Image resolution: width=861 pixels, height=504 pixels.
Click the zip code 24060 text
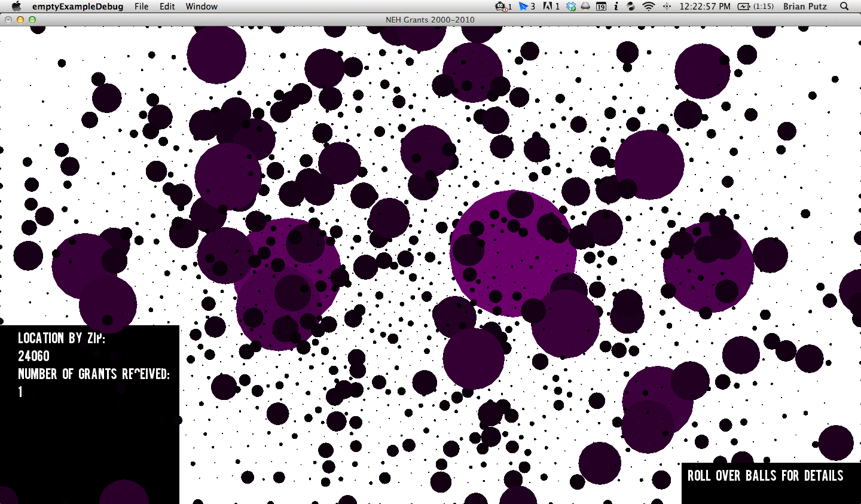pos(33,356)
